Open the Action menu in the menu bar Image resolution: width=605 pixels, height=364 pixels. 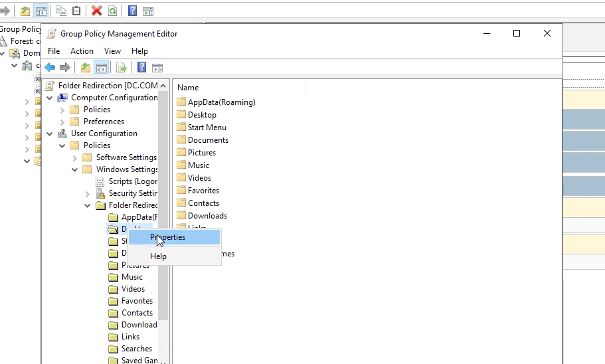pyautogui.click(x=82, y=51)
